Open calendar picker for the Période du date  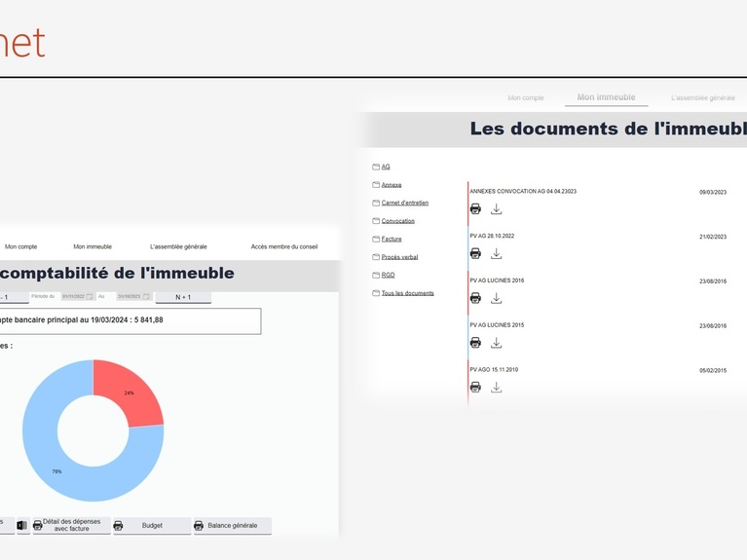point(90,296)
